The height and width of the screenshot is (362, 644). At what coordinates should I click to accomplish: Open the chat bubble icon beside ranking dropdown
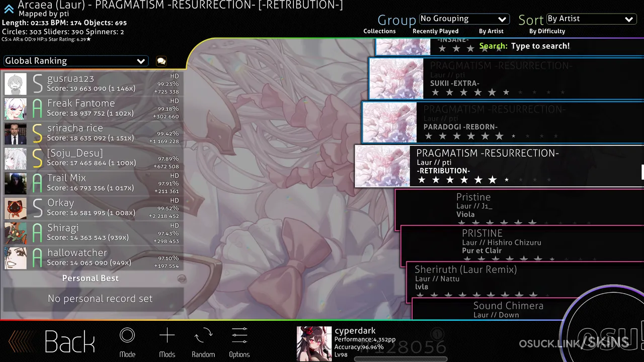pos(161,61)
